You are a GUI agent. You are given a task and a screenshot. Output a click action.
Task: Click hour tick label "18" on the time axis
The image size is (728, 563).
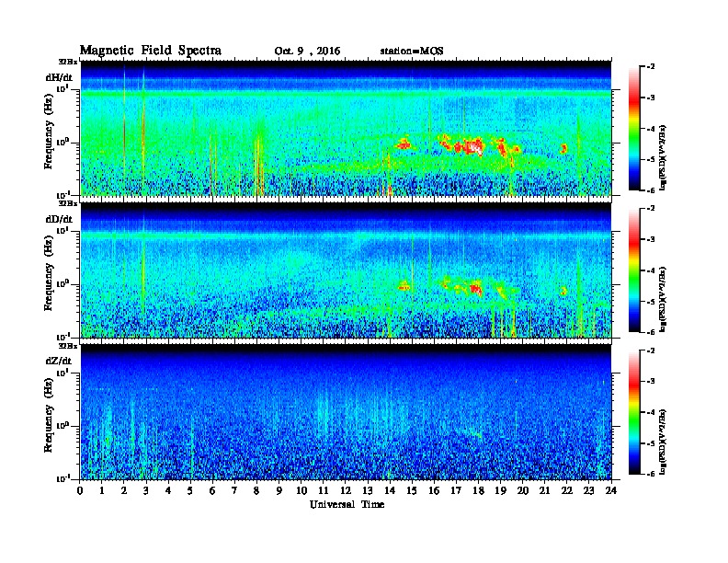[x=478, y=490]
